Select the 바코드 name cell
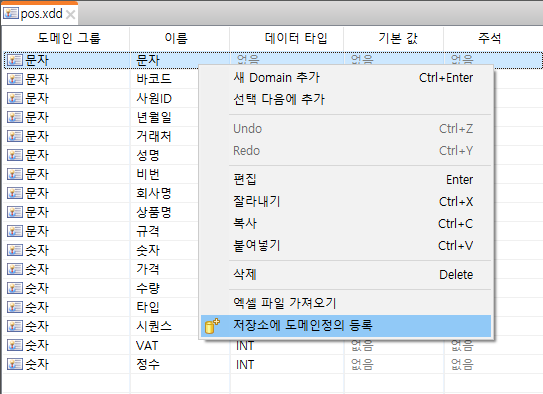 (154, 79)
